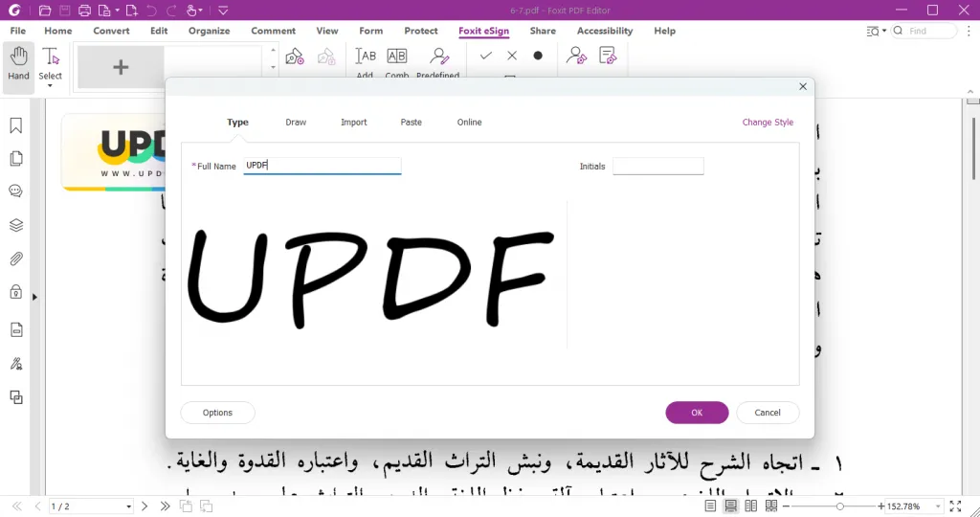Click the Redo arrow icon
This screenshot has height=517, width=980.
[x=171, y=10]
